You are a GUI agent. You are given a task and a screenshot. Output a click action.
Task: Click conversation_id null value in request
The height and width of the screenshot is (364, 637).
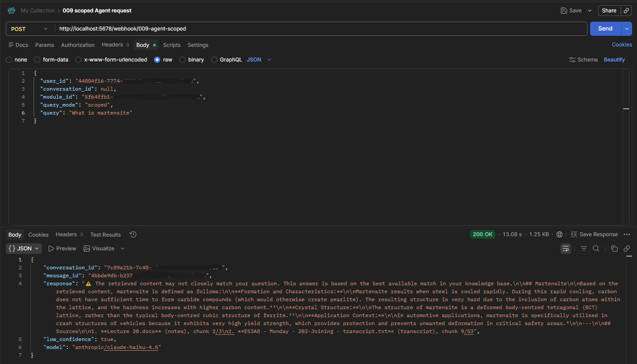(x=108, y=89)
